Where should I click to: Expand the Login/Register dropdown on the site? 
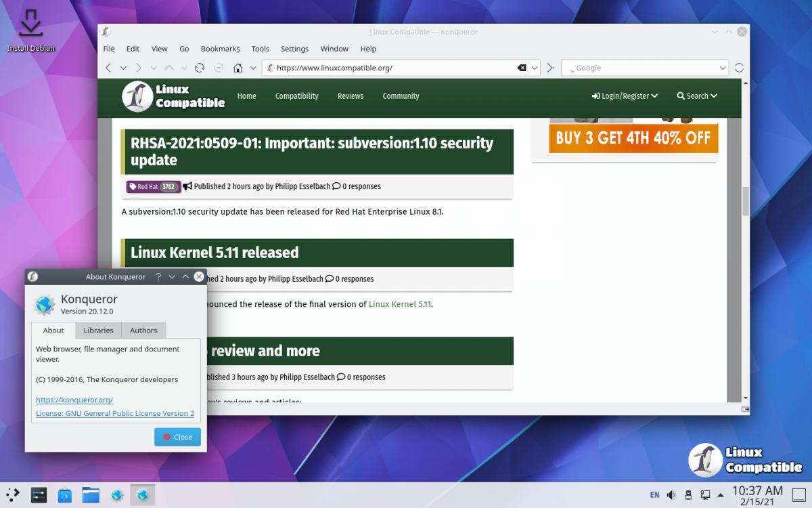(x=625, y=96)
